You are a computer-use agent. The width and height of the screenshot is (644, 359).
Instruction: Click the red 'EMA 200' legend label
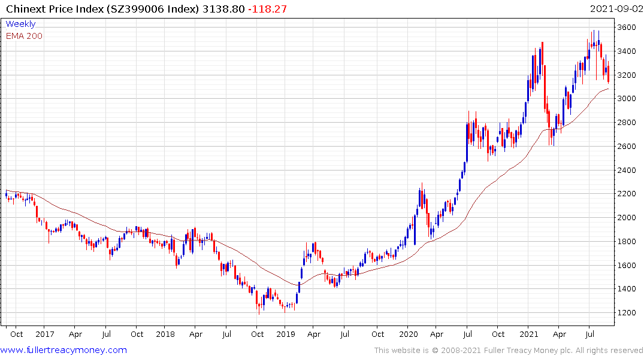24,36
